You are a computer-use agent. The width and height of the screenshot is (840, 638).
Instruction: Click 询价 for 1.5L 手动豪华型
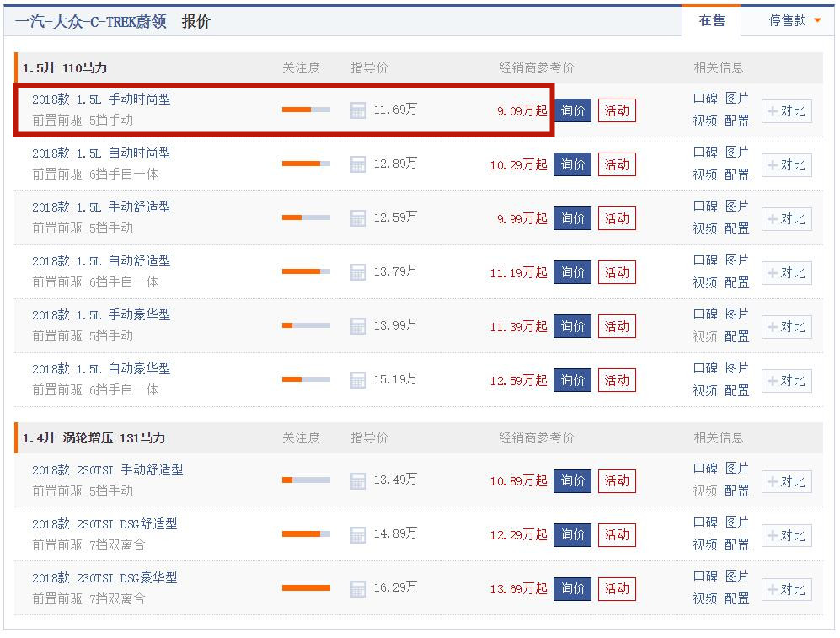(572, 326)
